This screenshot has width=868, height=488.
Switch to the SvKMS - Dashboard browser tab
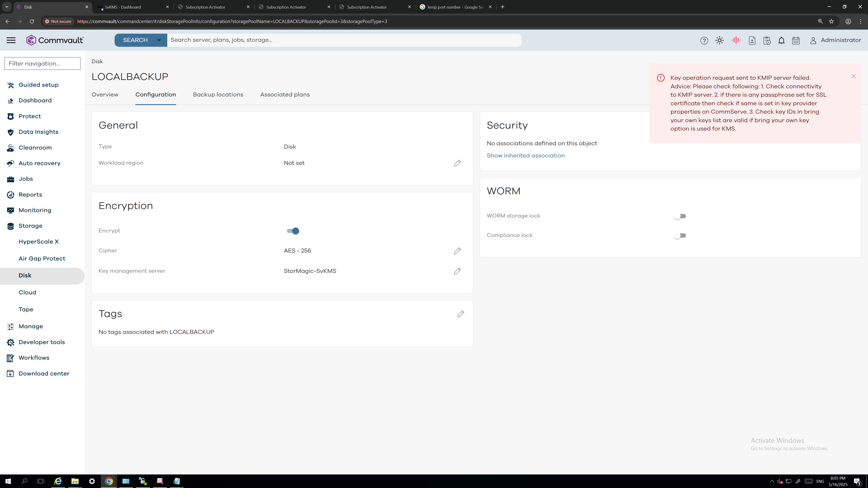click(133, 7)
